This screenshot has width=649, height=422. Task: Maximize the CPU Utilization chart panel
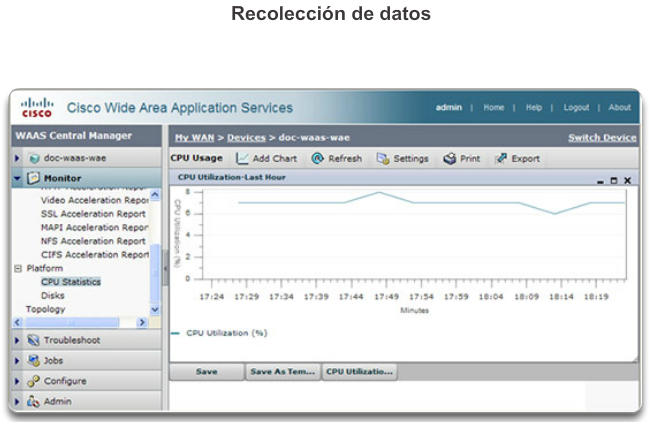[x=614, y=181]
